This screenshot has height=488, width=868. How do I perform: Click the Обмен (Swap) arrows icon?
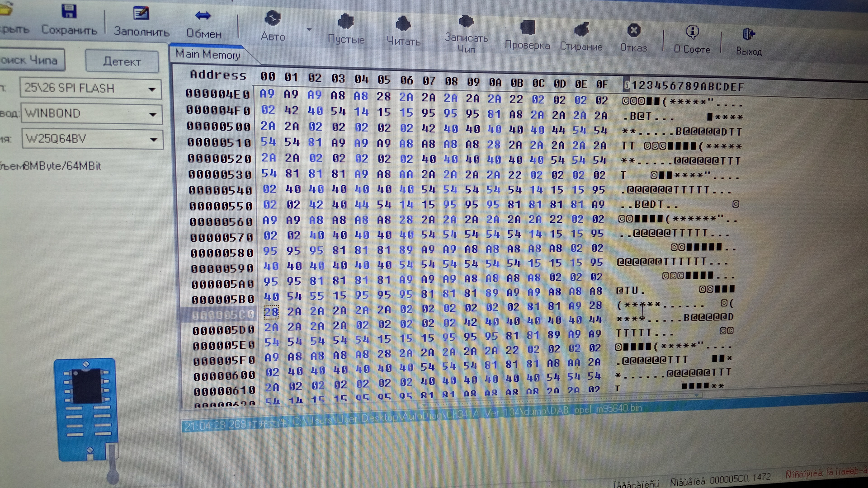[203, 16]
